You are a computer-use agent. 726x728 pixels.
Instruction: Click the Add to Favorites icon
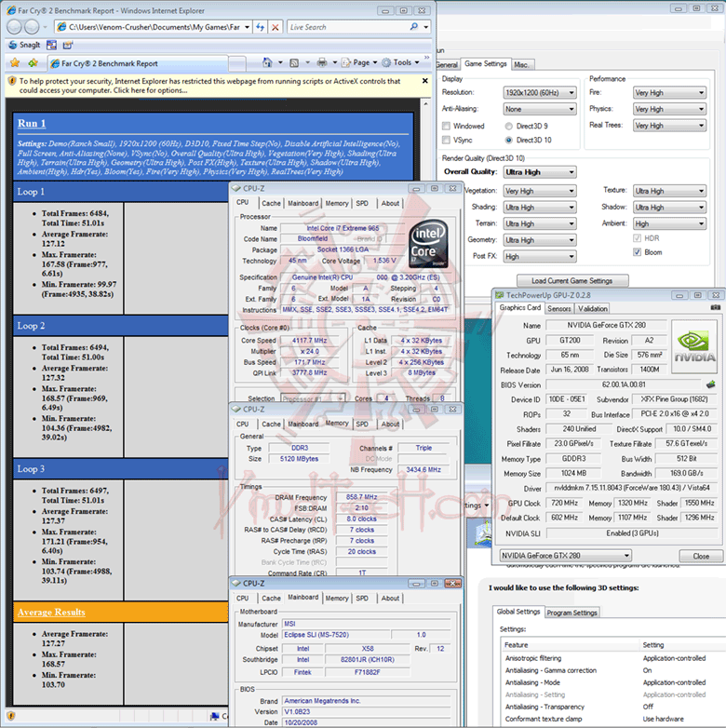33,62
